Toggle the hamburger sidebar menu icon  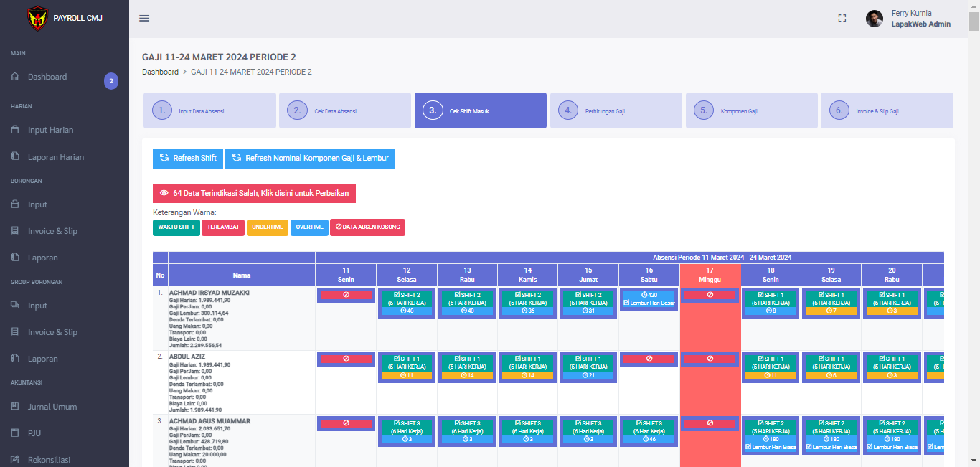144,19
